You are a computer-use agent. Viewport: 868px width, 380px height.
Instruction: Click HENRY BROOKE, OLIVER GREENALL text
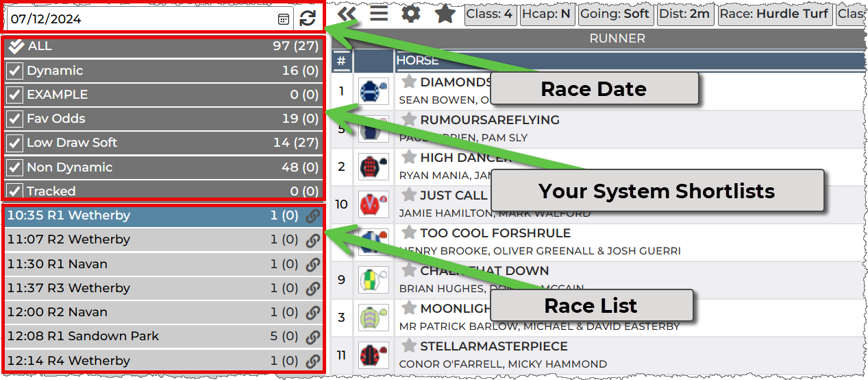[540, 251]
